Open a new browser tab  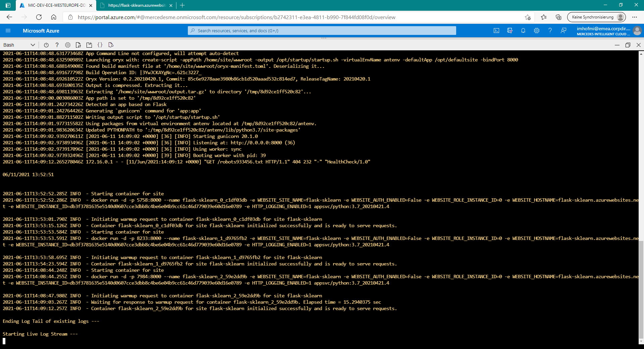click(x=182, y=5)
